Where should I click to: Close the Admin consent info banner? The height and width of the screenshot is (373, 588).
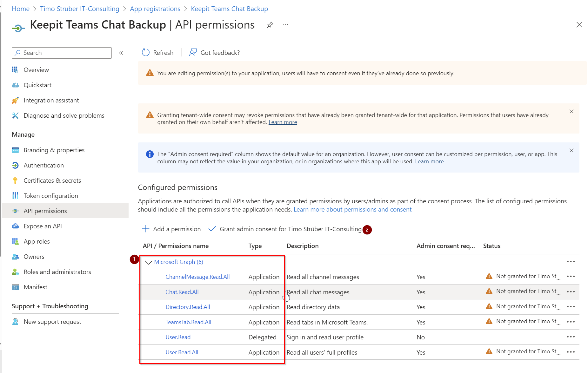[x=571, y=151]
